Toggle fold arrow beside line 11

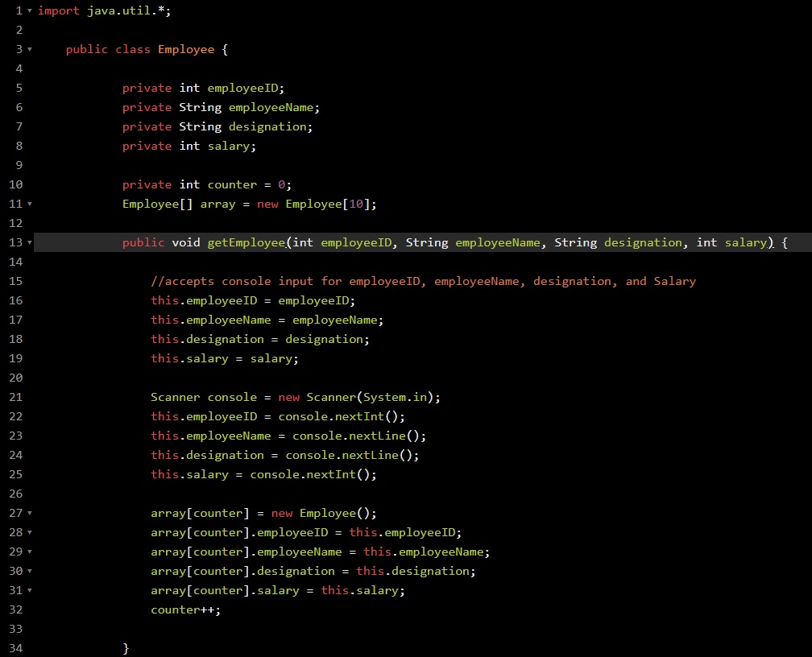pos(30,204)
